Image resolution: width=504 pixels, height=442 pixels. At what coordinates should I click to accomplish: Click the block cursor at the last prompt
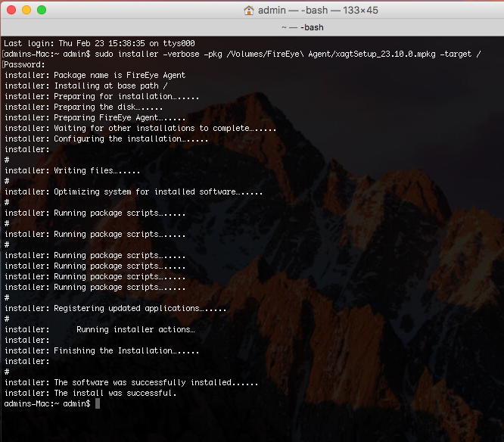click(98, 404)
